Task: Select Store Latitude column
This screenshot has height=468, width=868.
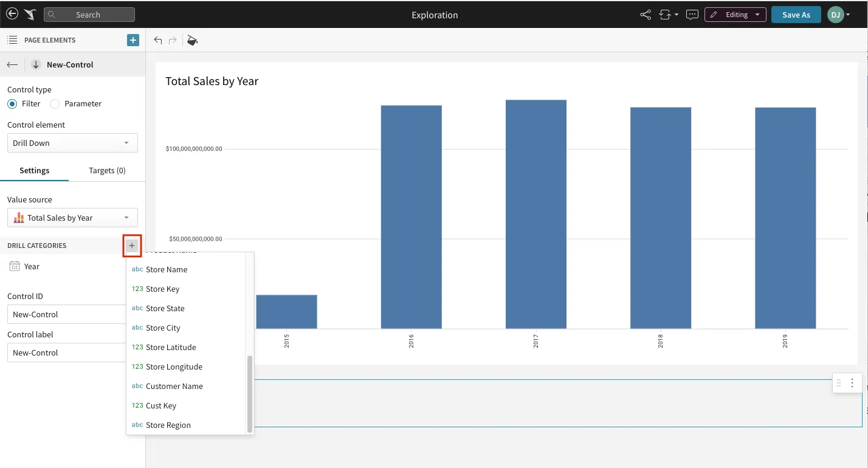Action: click(x=186, y=347)
